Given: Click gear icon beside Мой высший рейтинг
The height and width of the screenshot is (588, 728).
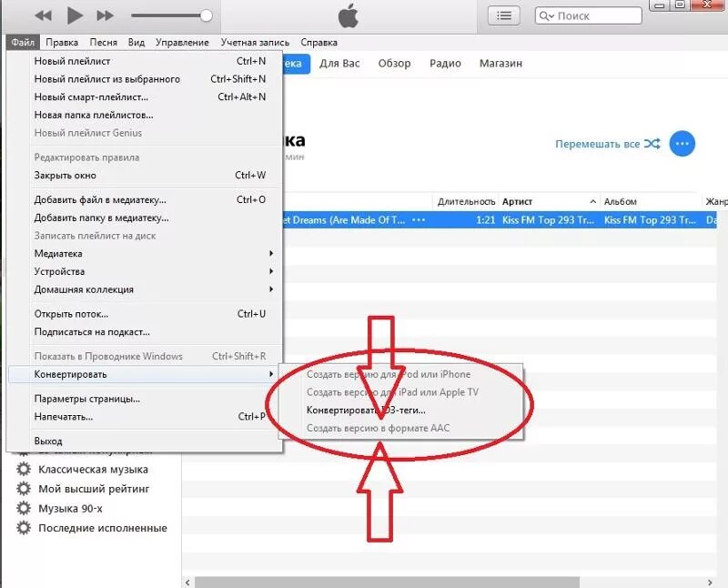Looking at the screenshot, I should coord(24,489).
